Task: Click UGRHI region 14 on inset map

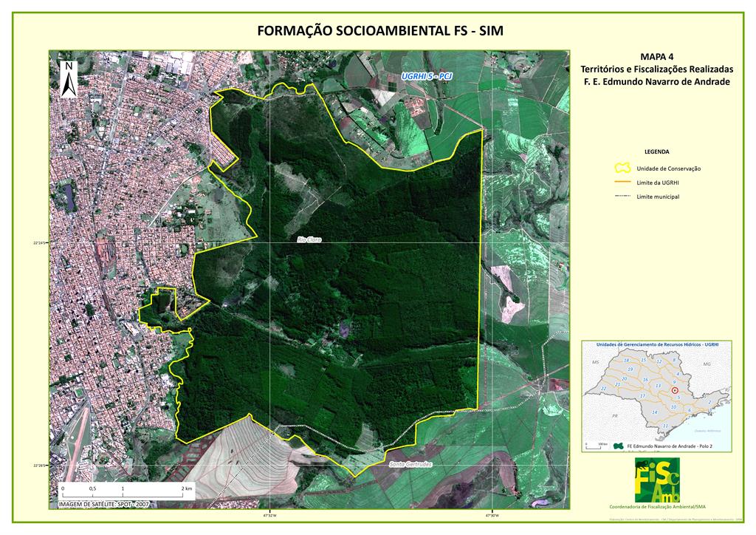Action: [x=655, y=412]
